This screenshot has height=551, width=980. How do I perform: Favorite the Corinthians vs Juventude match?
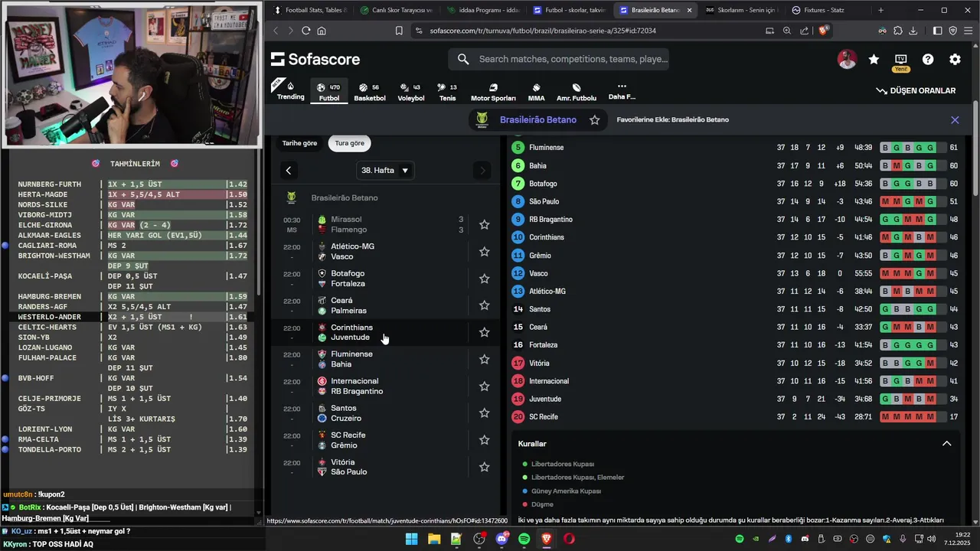tap(484, 332)
